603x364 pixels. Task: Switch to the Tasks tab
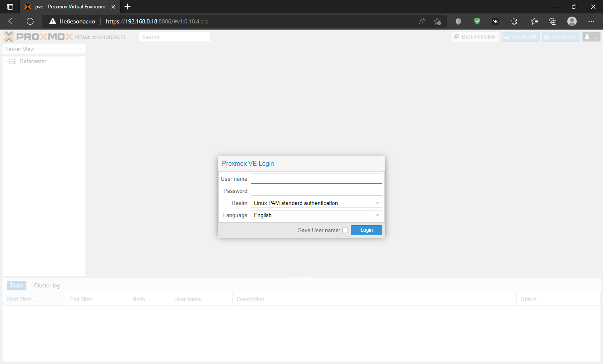pyautogui.click(x=17, y=286)
